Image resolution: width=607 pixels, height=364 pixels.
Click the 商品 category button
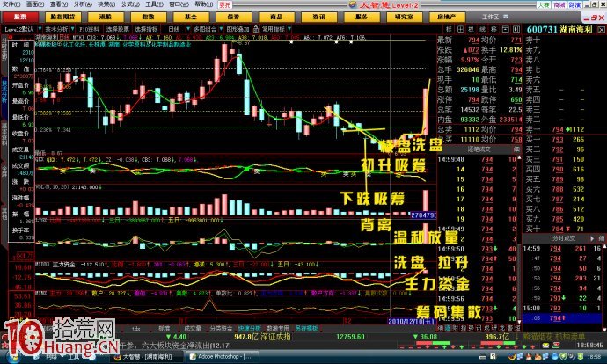pyautogui.click(x=276, y=17)
